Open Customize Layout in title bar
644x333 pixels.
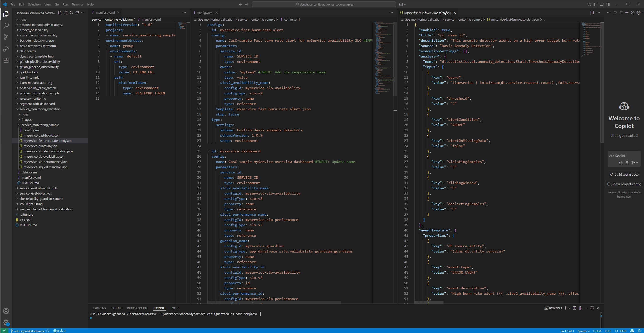point(589,4)
